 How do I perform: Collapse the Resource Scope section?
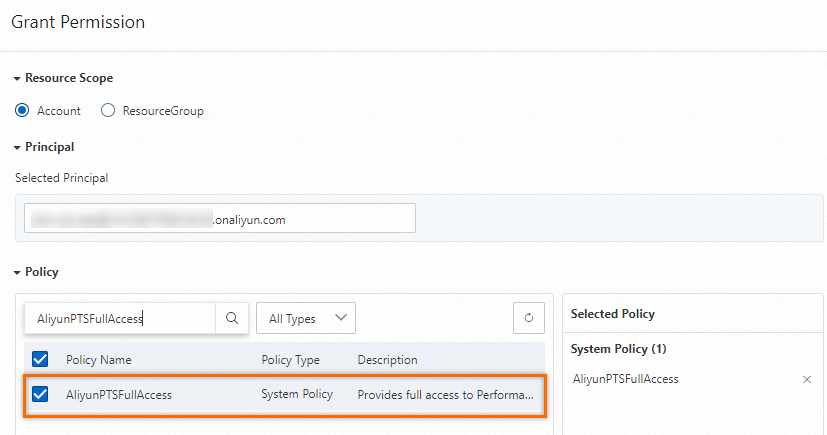[x=17, y=78]
